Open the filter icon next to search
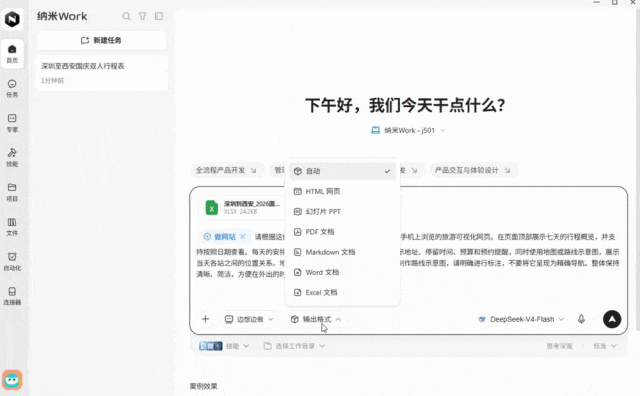Viewport: 640px width, 396px height. pos(142,16)
